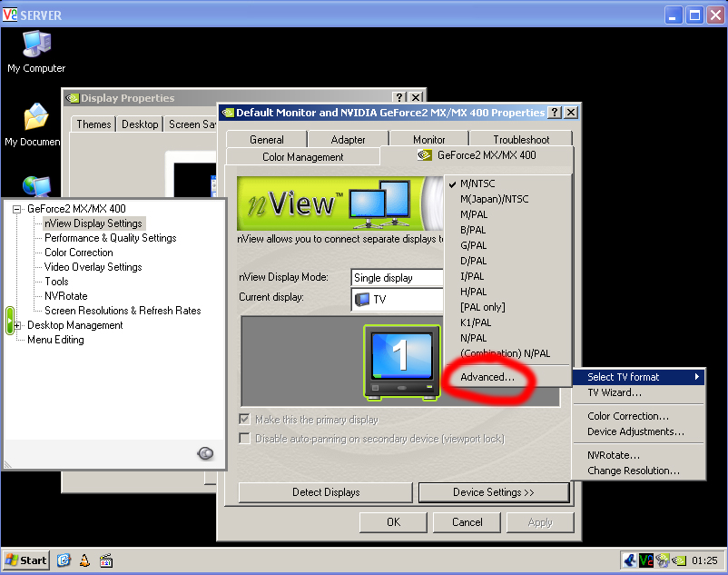
Task: Launch Internet Explorer from Quick Launch
Action: click(x=64, y=560)
